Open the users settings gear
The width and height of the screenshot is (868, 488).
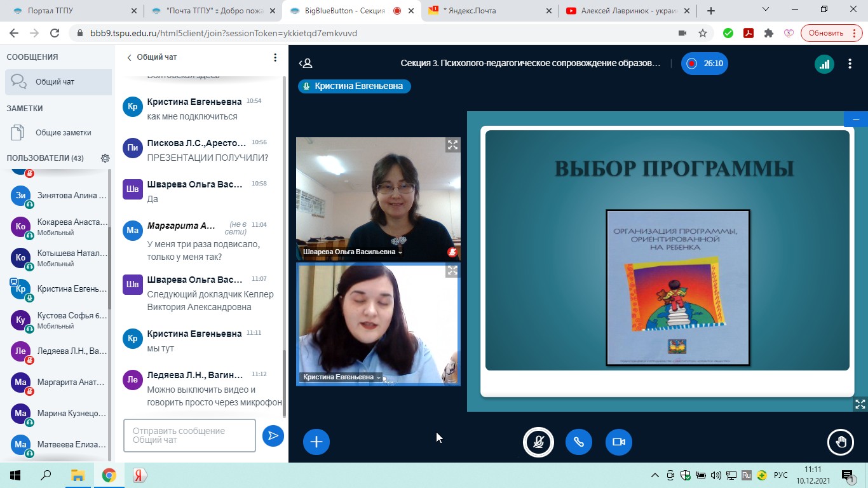click(105, 158)
